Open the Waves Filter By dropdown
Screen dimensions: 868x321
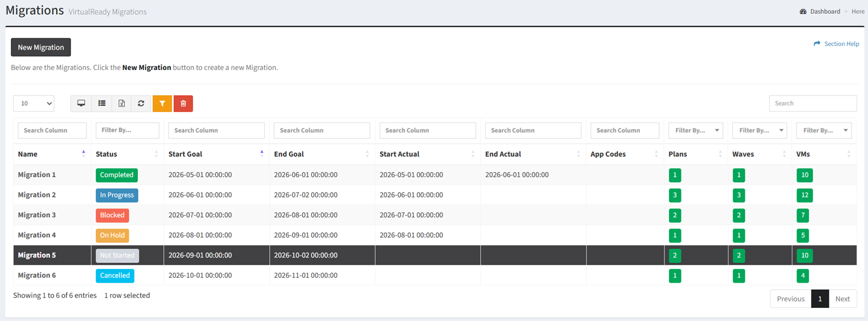pos(760,130)
